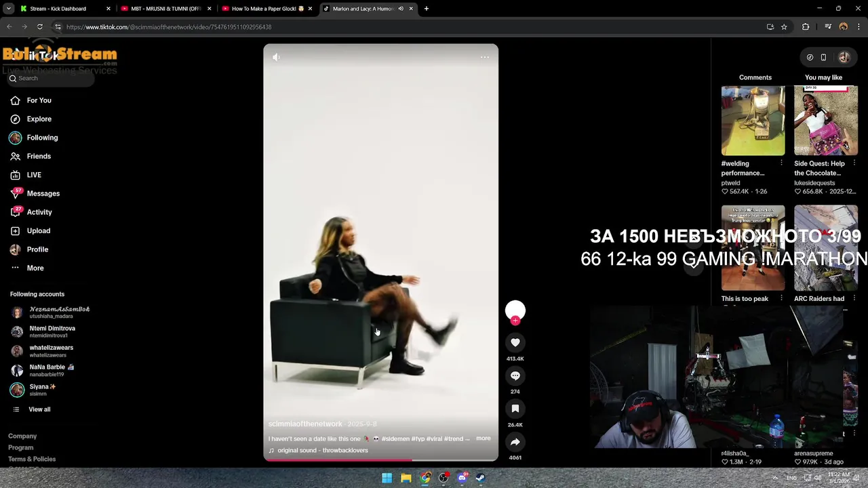Open the browser extensions puzzle icon
This screenshot has width=868, height=488.
806,27
